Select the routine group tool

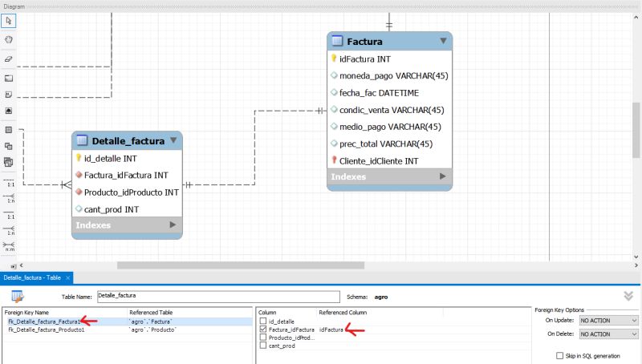coord(9,162)
